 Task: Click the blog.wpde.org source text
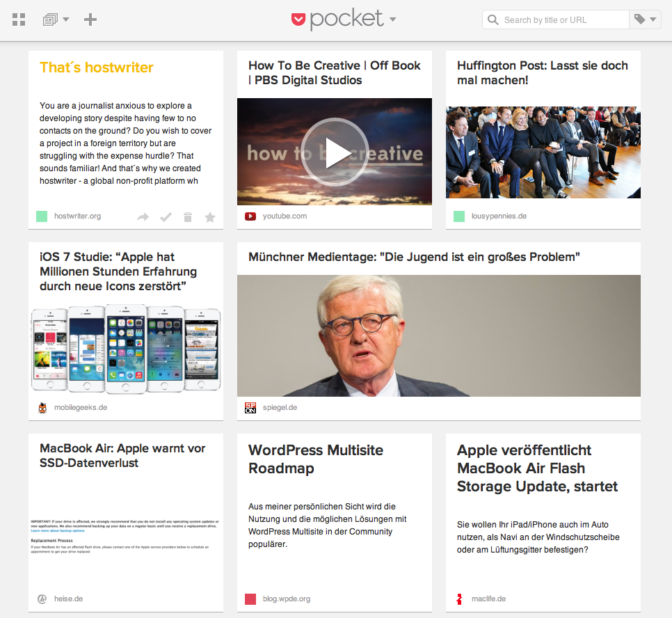click(287, 599)
